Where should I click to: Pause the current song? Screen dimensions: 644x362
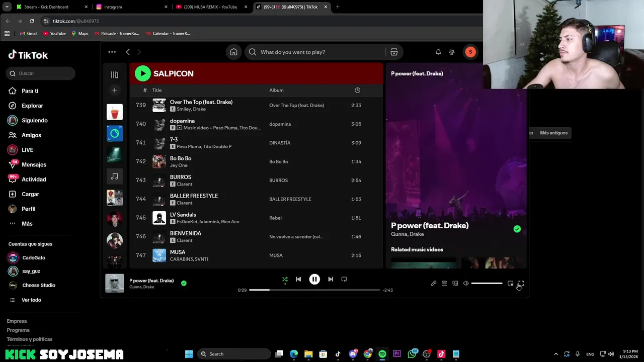pyautogui.click(x=314, y=279)
